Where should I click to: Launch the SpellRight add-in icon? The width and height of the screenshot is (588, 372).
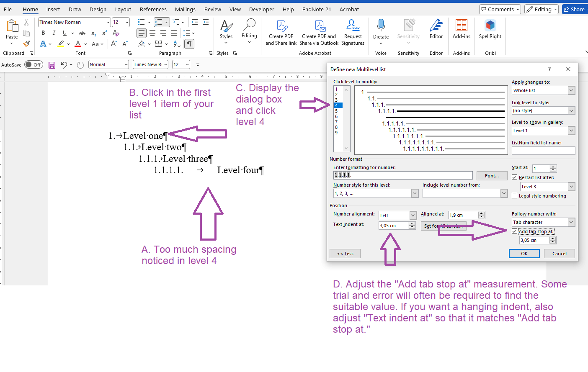(x=490, y=26)
